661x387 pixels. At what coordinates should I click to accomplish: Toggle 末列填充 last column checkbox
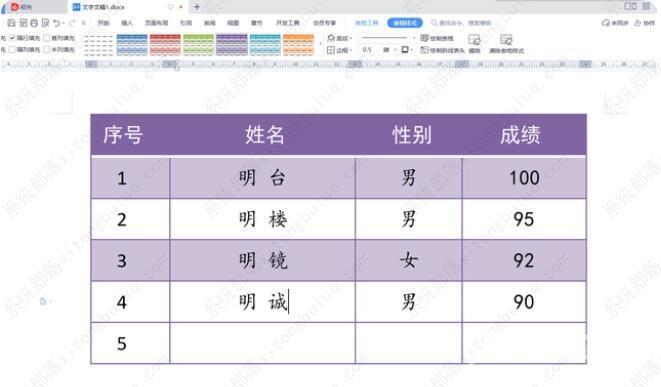coord(47,49)
